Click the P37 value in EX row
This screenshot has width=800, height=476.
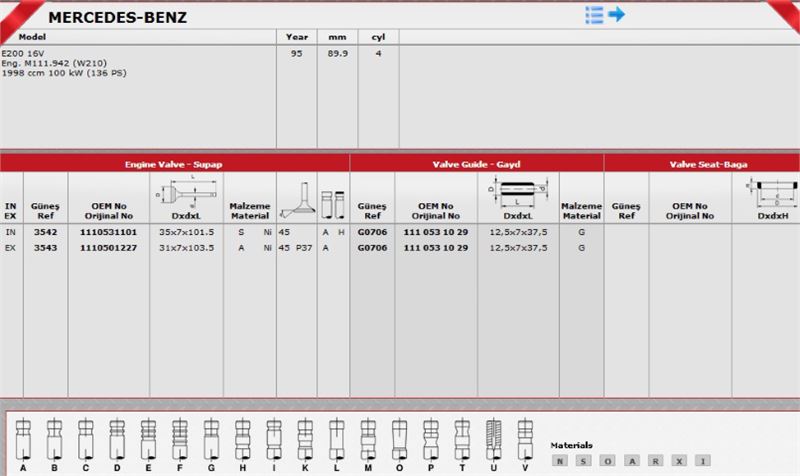pos(304,248)
